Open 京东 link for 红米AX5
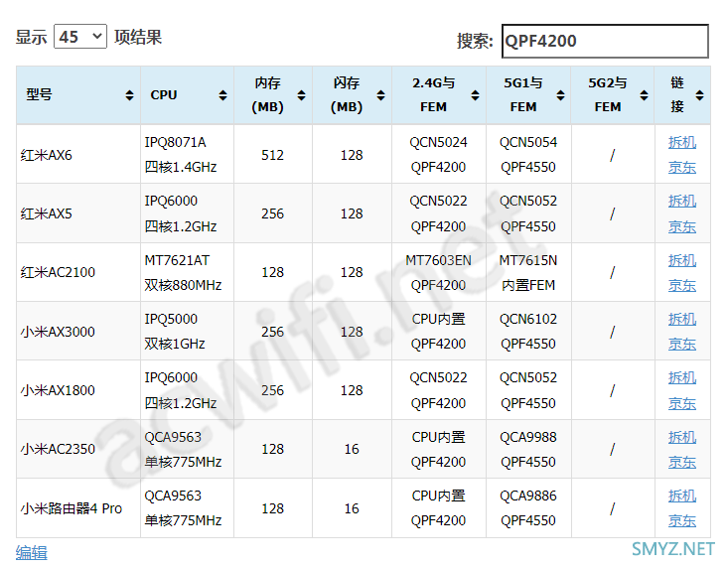Screen dimensions: 728x568 pos(682,226)
